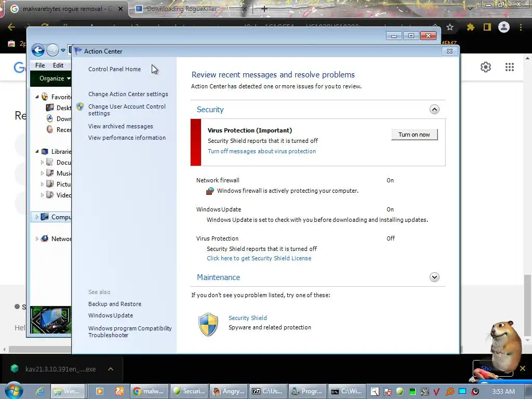This screenshot has width=532, height=399.
Task: Click the taskbar clock showing 3:53 AM
Action: [503, 392]
